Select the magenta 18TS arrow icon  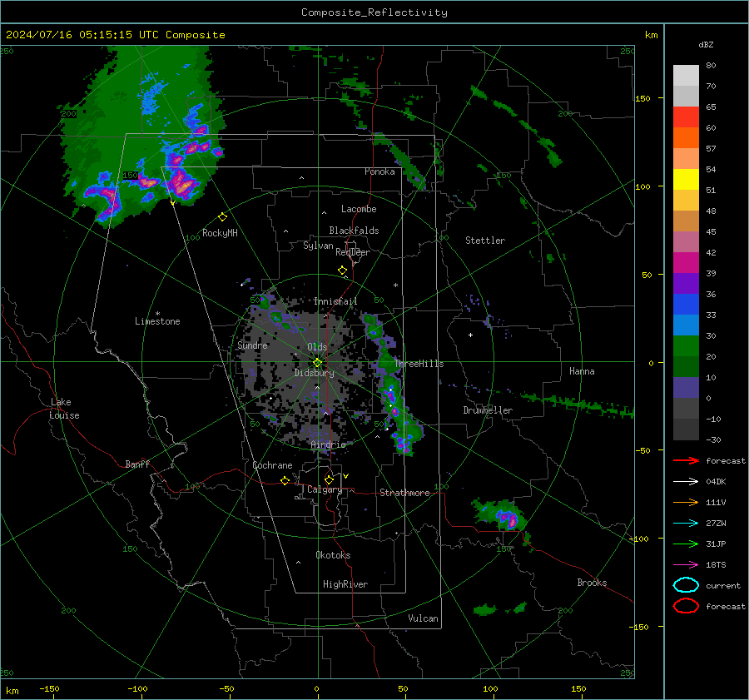(686, 565)
